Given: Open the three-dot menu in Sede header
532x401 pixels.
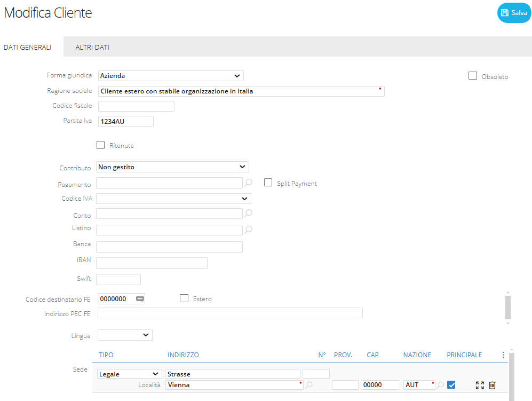Looking at the screenshot, I should point(503,355).
